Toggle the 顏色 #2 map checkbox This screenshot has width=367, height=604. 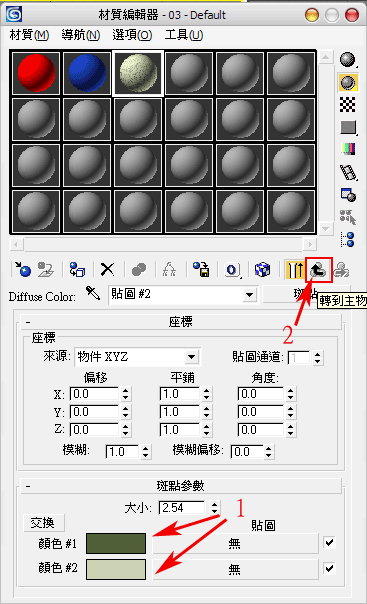point(329,568)
